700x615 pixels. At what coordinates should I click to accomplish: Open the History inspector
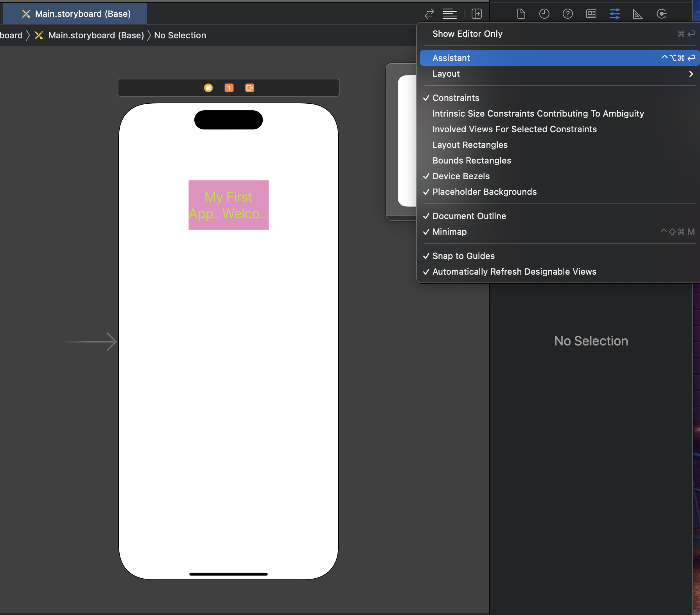click(x=544, y=14)
